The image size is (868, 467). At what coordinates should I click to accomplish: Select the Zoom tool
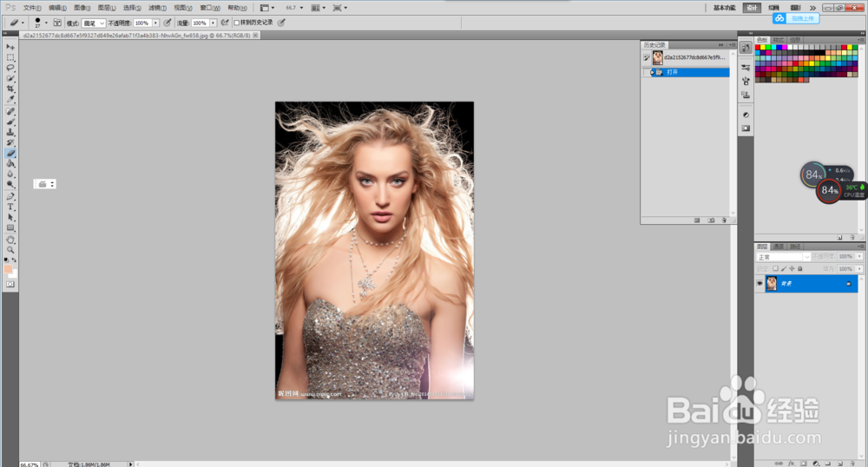(10, 250)
